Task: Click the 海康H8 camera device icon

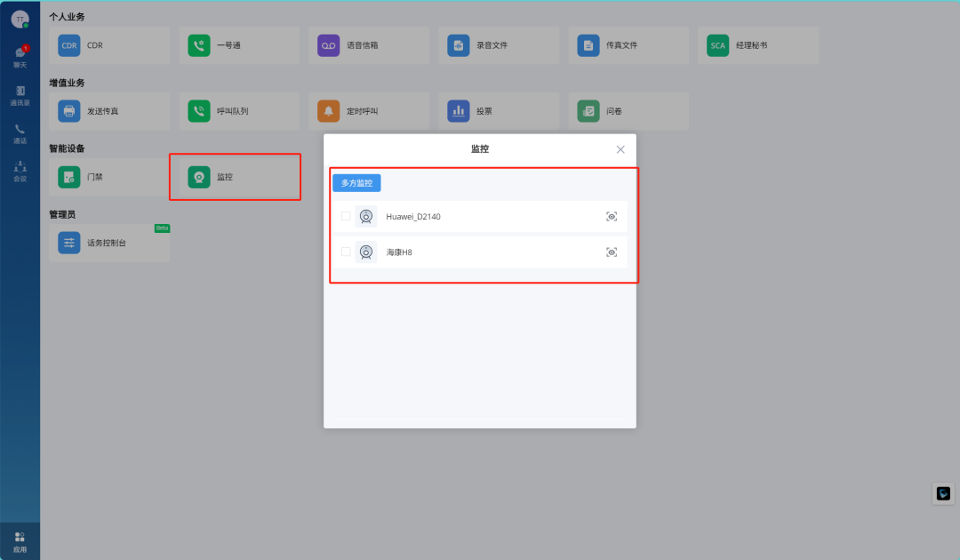Action: [x=366, y=252]
